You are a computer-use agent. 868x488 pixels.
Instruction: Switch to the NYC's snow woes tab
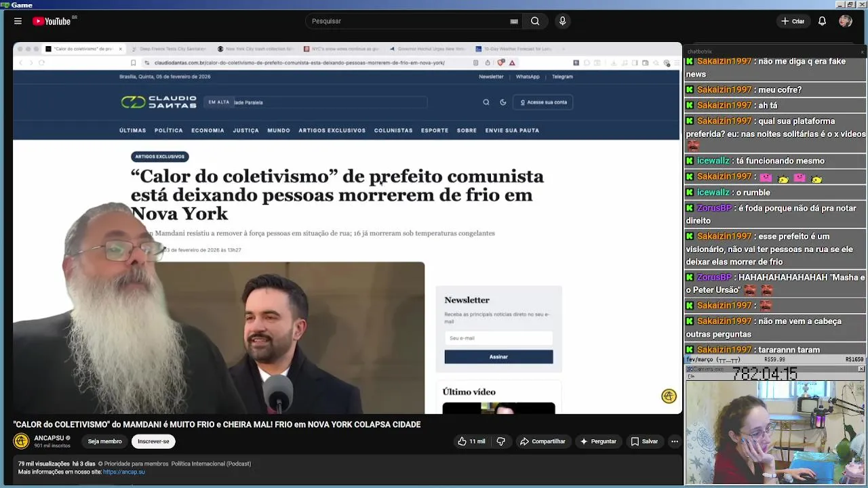(341, 49)
